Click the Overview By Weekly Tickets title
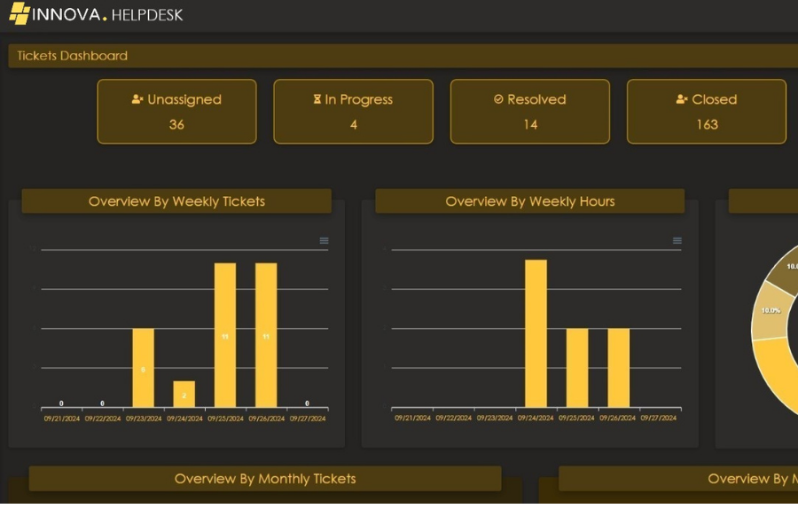Screen dimensions: 798x532 (176, 201)
